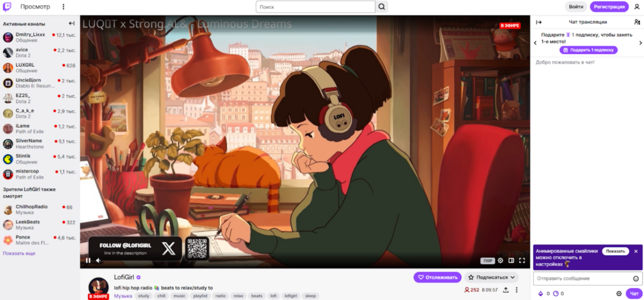
Task: Open Stintik channel
Action: [x=40, y=159]
